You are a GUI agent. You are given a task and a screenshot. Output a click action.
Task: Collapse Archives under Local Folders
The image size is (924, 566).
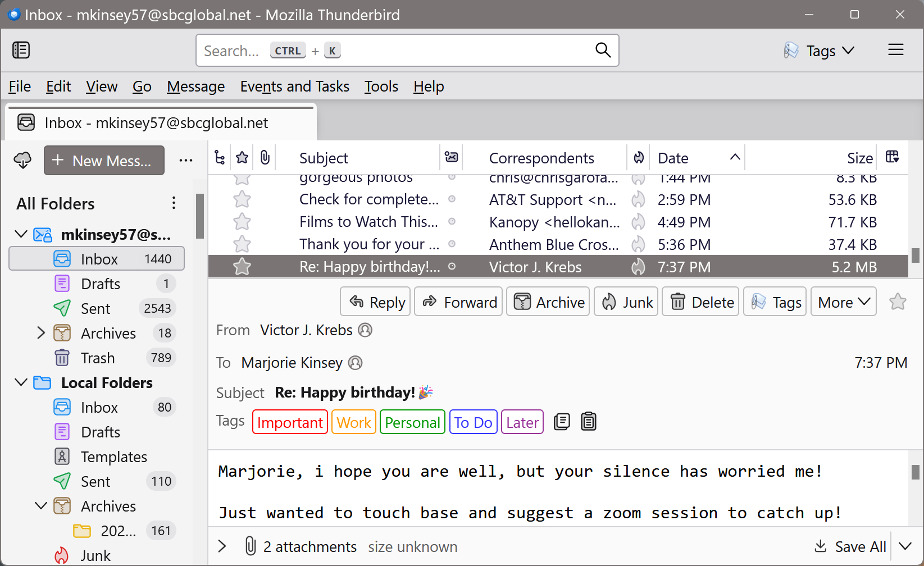40,506
